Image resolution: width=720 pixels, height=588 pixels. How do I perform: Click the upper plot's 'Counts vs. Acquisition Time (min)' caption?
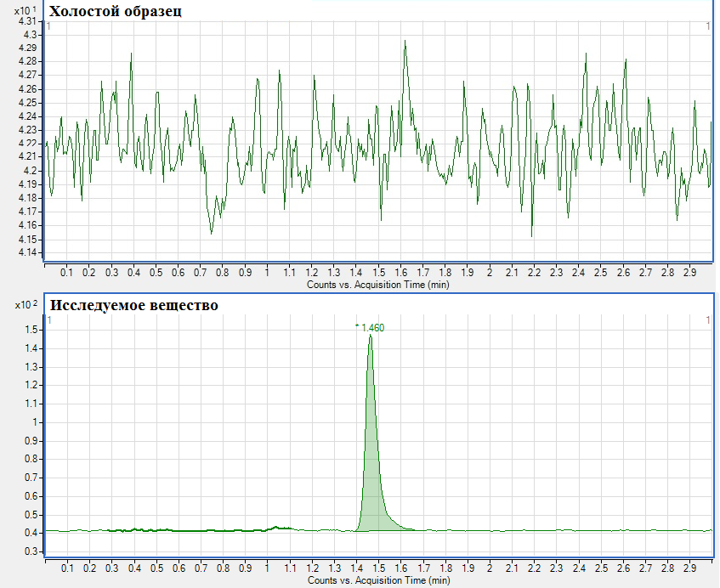tap(378, 285)
